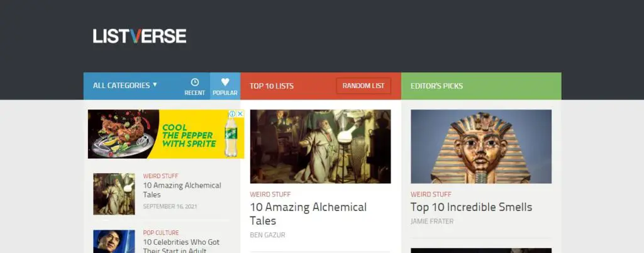Open the Editor's Picks section
The width and height of the screenshot is (644, 253).
point(436,86)
